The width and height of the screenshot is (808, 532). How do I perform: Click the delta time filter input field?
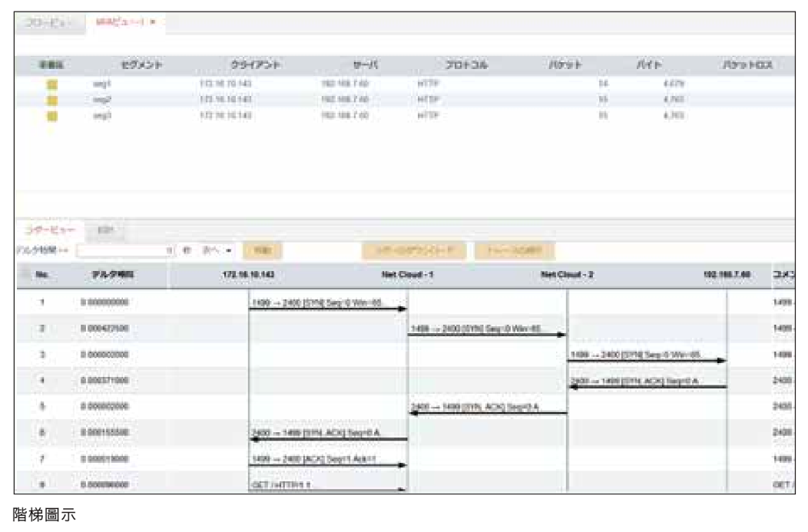123,250
